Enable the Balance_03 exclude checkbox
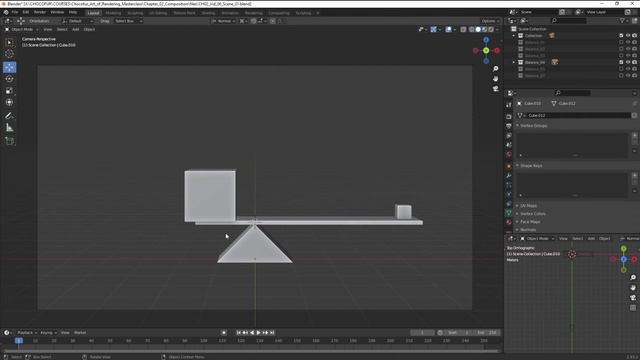640x360 pixels. click(x=621, y=56)
